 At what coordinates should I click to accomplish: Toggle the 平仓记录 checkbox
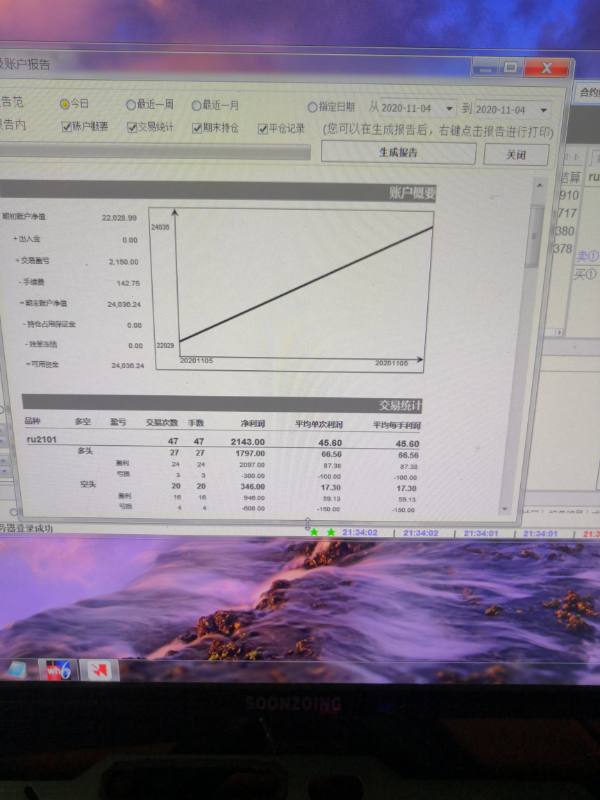(x=263, y=129)
